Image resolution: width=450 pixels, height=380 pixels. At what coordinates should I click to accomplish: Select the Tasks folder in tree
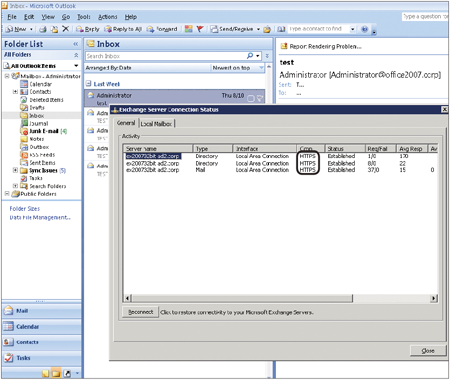pos(31,178)
